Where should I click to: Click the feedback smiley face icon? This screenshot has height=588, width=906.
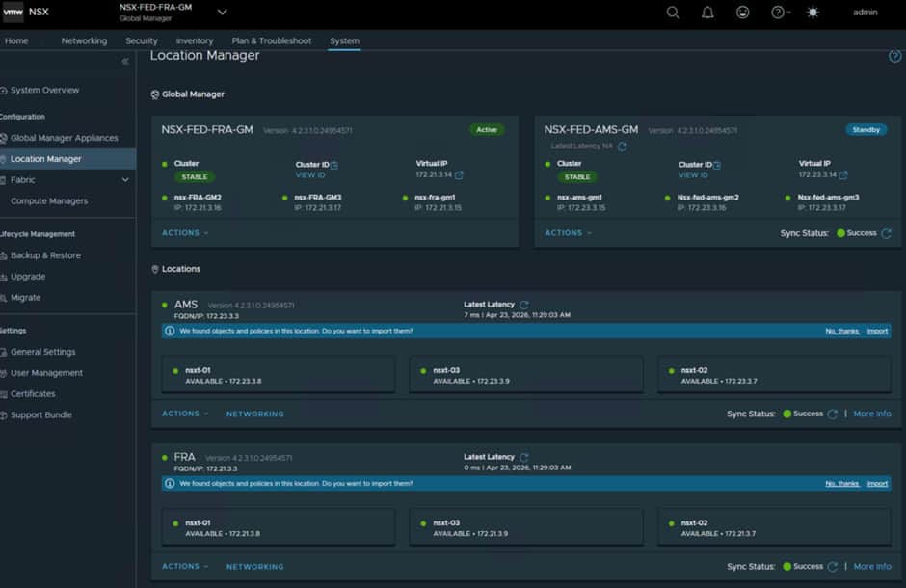click(x=742, y=13)
